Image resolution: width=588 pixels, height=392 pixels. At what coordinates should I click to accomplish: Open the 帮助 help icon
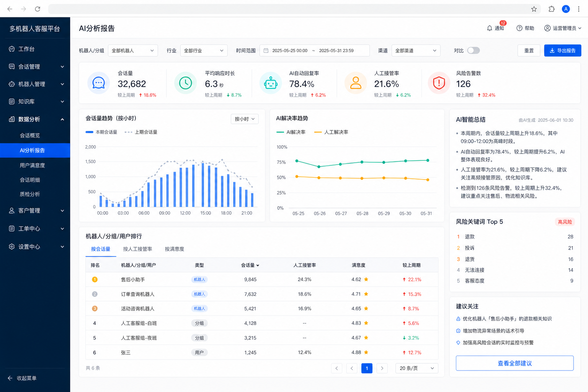point(519,28)
